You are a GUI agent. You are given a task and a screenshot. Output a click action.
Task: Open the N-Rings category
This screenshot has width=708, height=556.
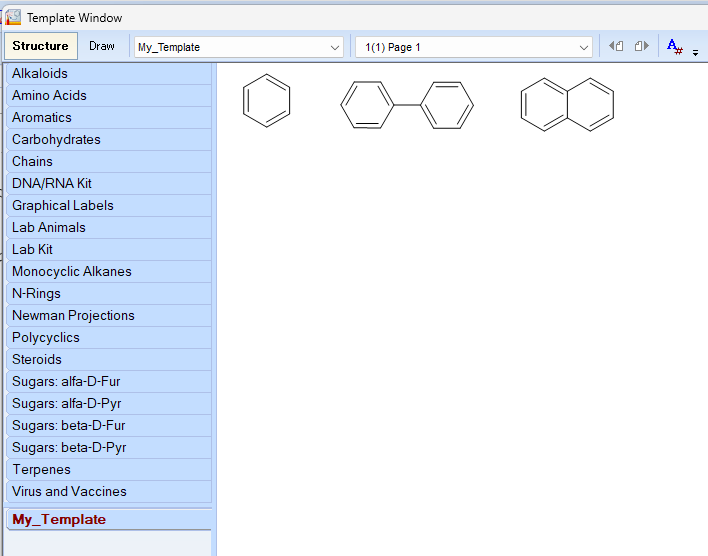pos(109,294)
